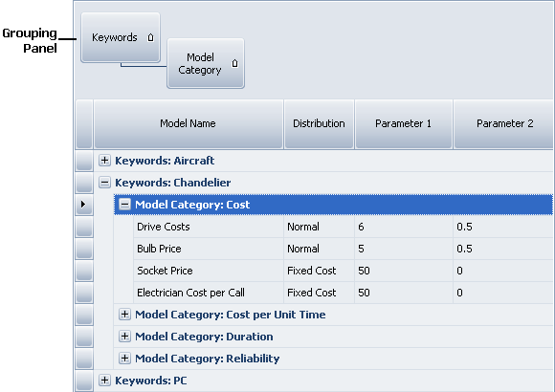The width and height of the screenshot is (555, 392).
Task: Click the sort arrow on Keywords group box
Action: [x=150, y=37]
